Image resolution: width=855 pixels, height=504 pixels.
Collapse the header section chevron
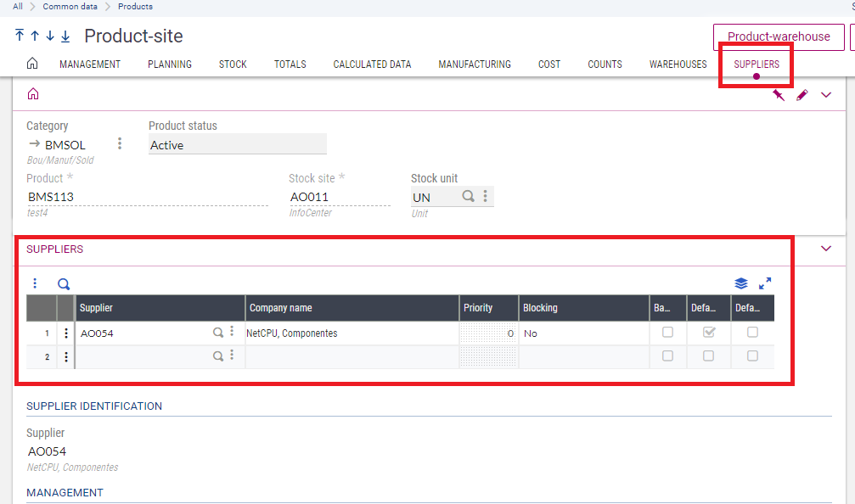click(x=826, y=95)
